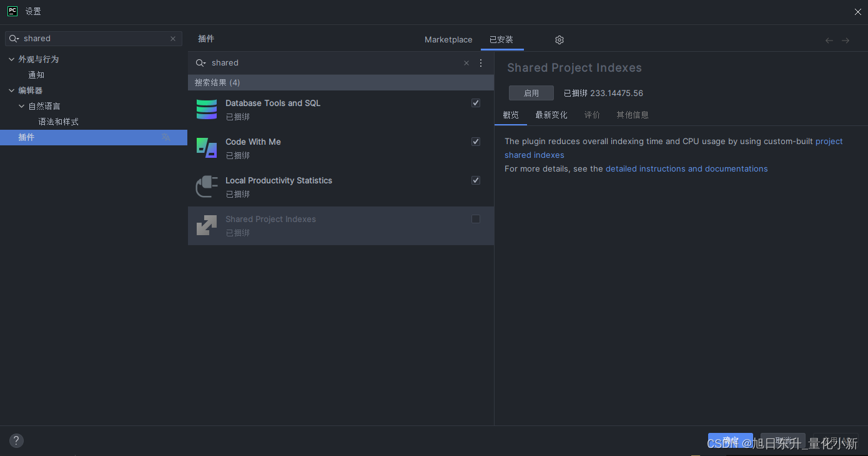
Task: Select 插件 in settings tree
Action: [94, 137]
